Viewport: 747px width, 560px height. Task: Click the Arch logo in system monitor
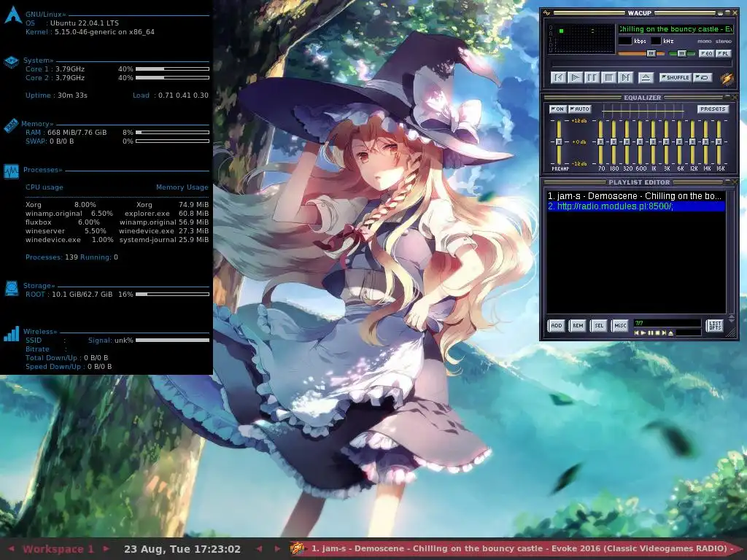coord(13,15)
